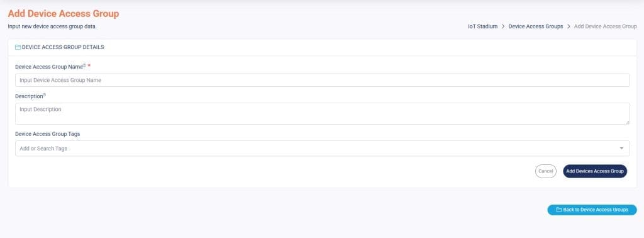Return via Back to Device Access Groups button

(592, 210)
